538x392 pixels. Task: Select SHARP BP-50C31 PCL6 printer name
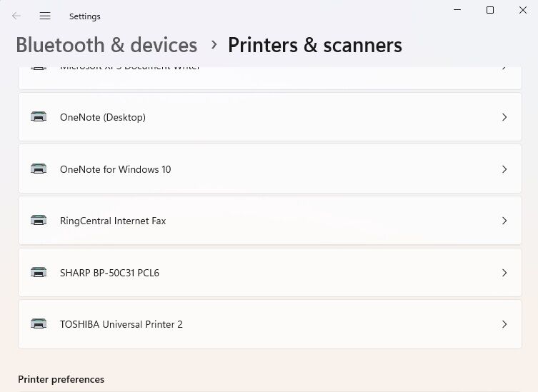coord(109,272)
